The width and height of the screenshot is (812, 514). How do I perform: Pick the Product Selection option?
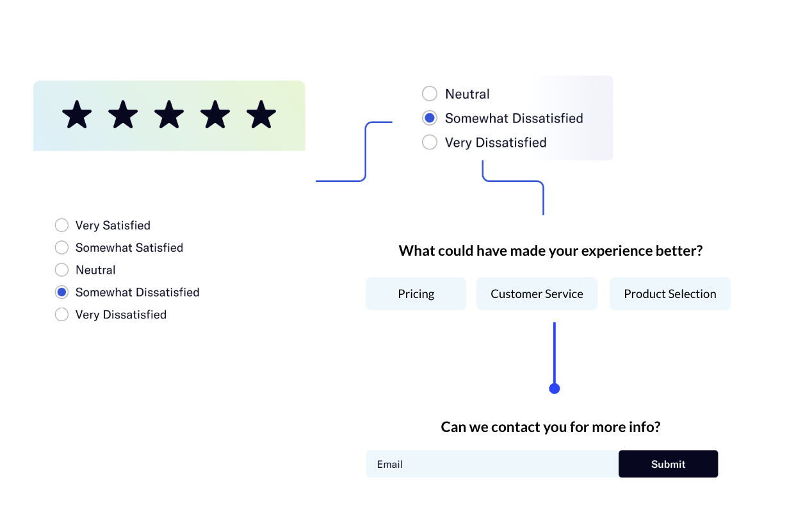click(x=670, y=294)
